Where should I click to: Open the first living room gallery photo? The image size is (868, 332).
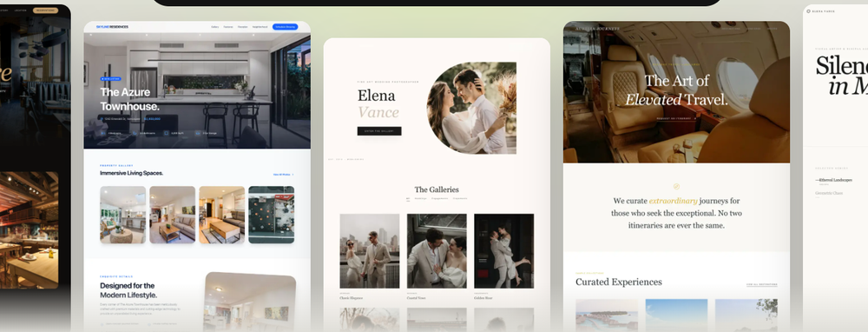(x=123, y=215)
